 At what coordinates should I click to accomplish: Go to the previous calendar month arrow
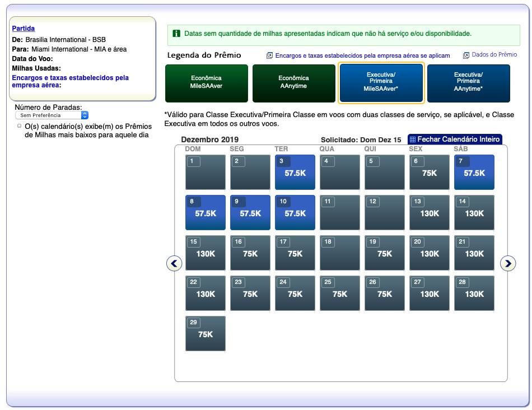pyautogui.click(x=174, y=263)
